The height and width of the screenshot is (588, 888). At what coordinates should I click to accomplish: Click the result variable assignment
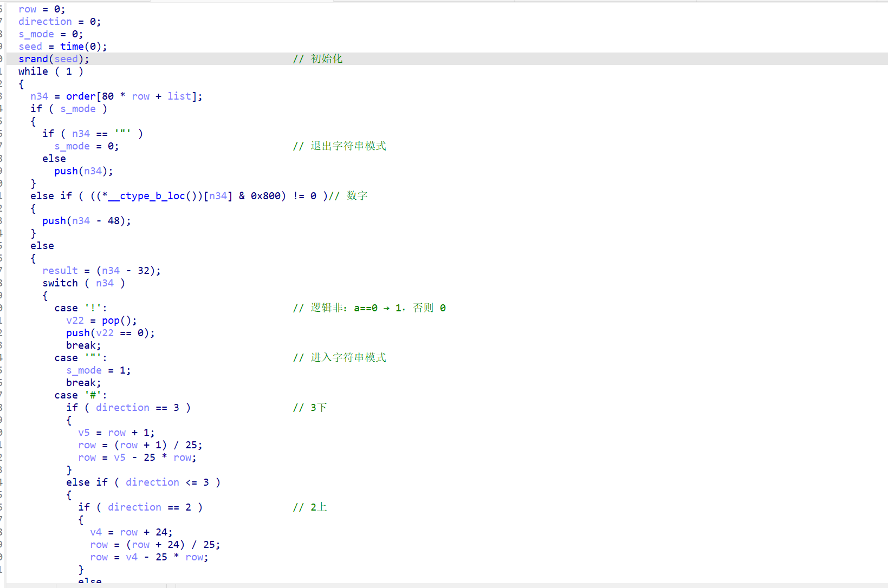tap(60, 270)
